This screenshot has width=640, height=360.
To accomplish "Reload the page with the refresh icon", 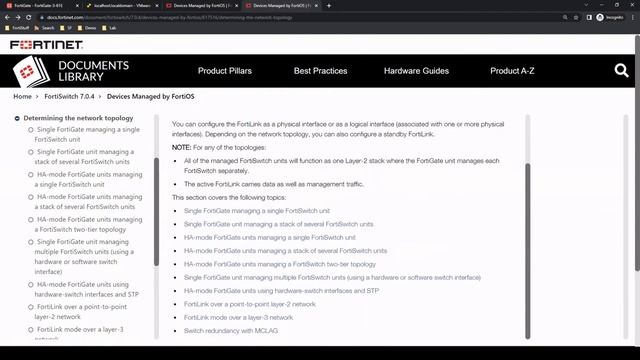I will click(x=29, y=18).
